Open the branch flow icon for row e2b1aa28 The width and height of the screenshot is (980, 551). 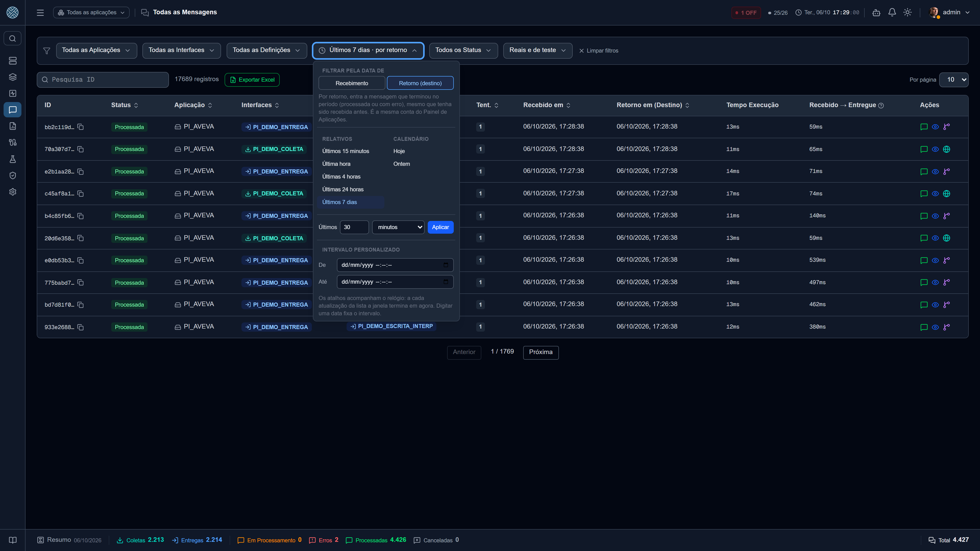point(947,171)
